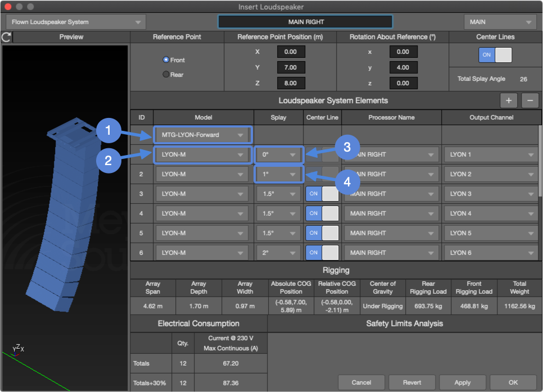Click the Rear Rigging Load value 693.75 kg
This screenshot has width=543, height=392.
point(428,306)
